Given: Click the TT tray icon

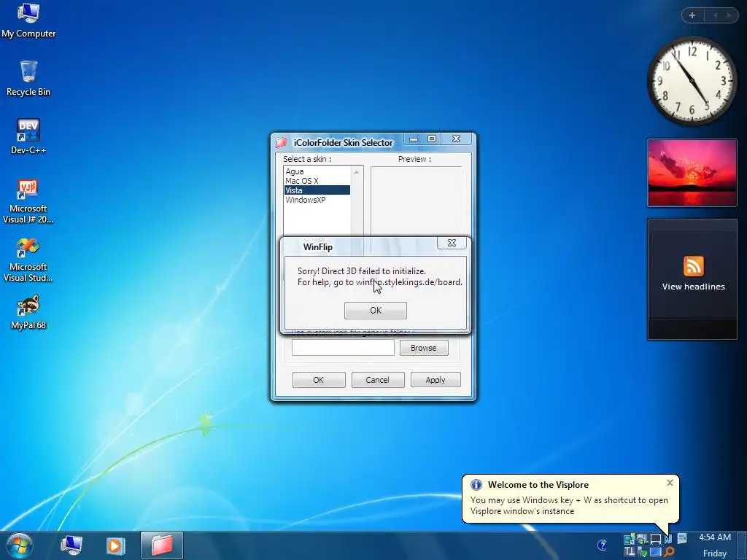Looking at the screenshot, I should pos(630,552).
